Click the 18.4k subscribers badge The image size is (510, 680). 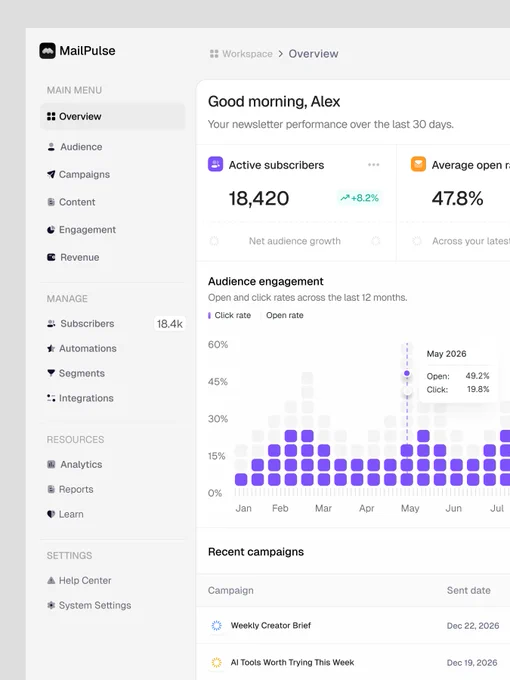170,324
